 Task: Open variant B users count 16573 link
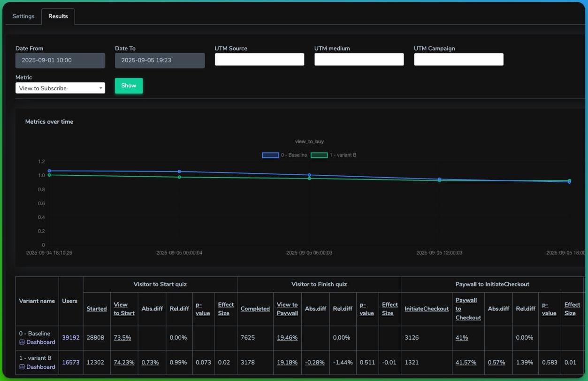(x=71, y=362)
